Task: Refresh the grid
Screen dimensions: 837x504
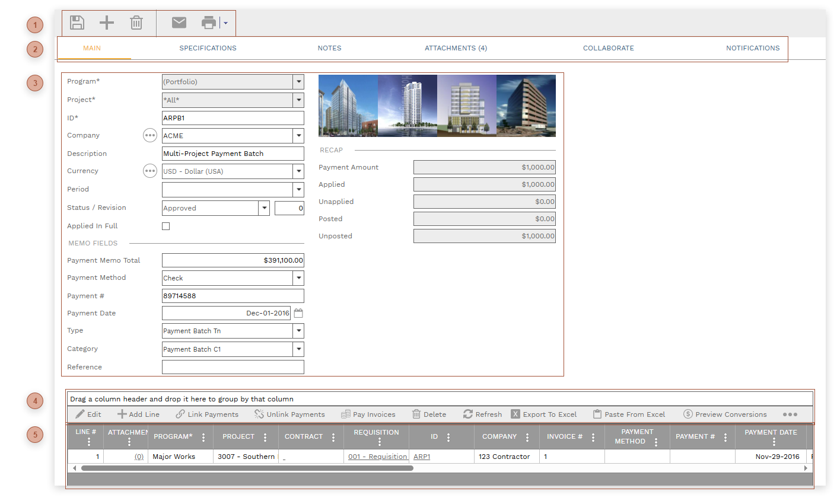Action: pos(482,414)
